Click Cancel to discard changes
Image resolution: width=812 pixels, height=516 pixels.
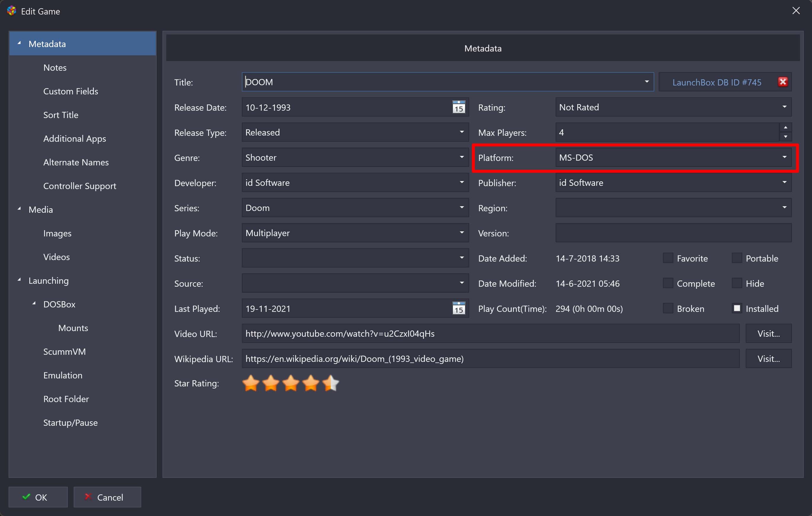(x=107, y=497)
